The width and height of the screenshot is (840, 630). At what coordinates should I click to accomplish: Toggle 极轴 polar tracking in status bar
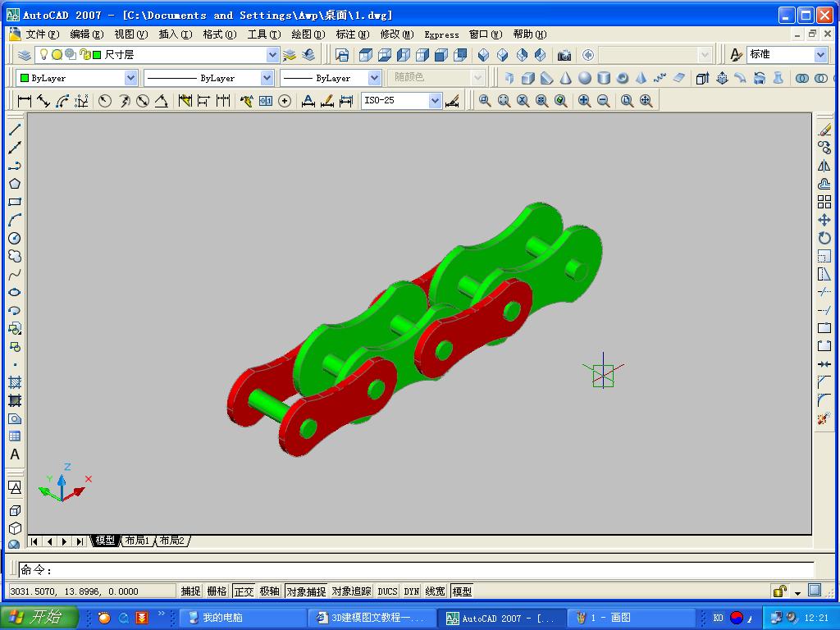269,591
